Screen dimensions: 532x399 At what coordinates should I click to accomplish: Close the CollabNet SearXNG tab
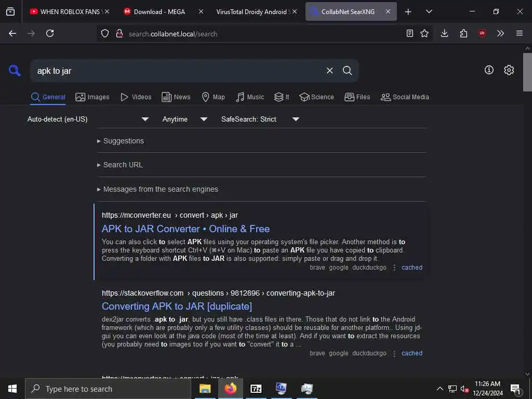click(x=388, y=11)
